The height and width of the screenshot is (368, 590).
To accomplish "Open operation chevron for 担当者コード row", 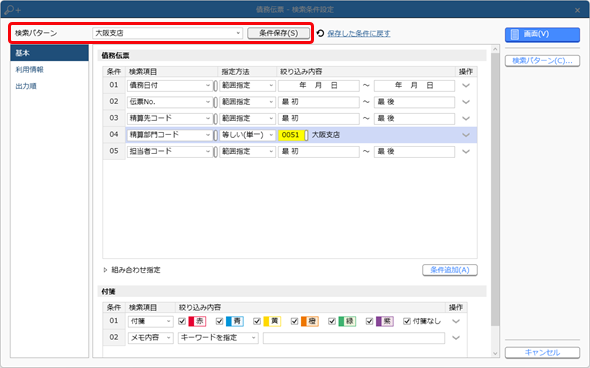I will tap(466, 152).
